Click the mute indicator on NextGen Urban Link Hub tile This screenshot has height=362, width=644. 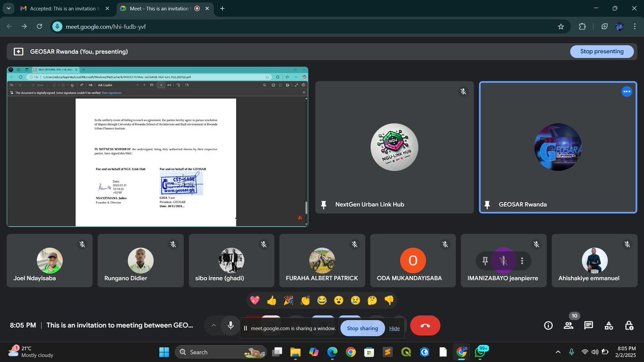[x=463, y=92]
